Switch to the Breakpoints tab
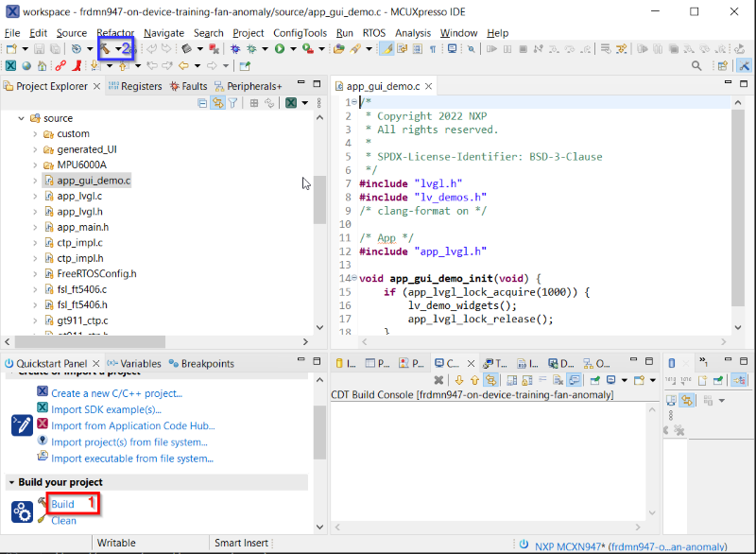The width and height of the screenshot is (756, 554). [x=201, y=364]
